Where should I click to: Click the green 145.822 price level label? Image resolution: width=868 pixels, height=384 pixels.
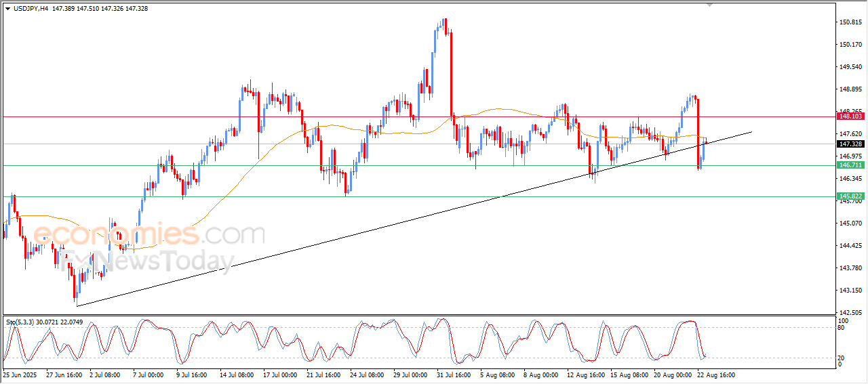point(850,196)
